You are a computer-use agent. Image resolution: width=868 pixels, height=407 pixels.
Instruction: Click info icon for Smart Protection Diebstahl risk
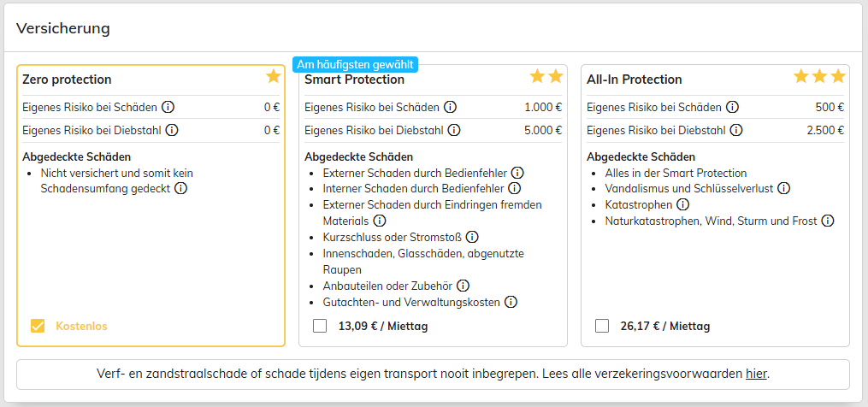click(x=454, y=130)
